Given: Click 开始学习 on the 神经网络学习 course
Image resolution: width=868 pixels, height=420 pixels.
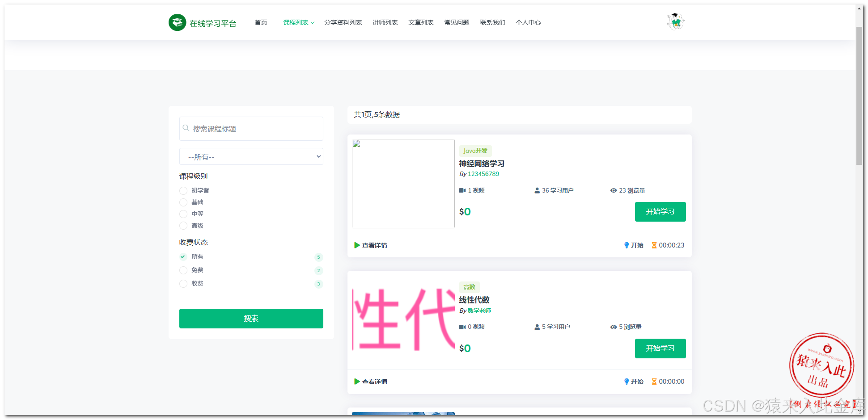Looking at the screenshot, I should (661, 212).
